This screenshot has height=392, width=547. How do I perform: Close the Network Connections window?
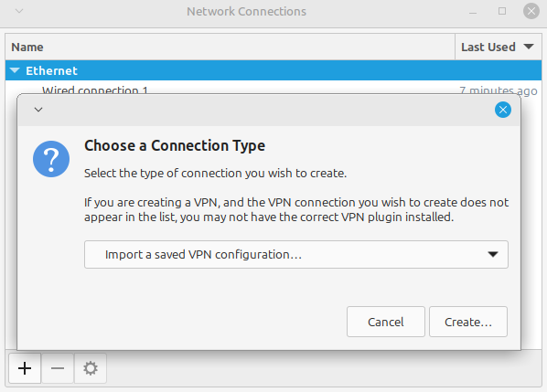(x=531, y=11)
